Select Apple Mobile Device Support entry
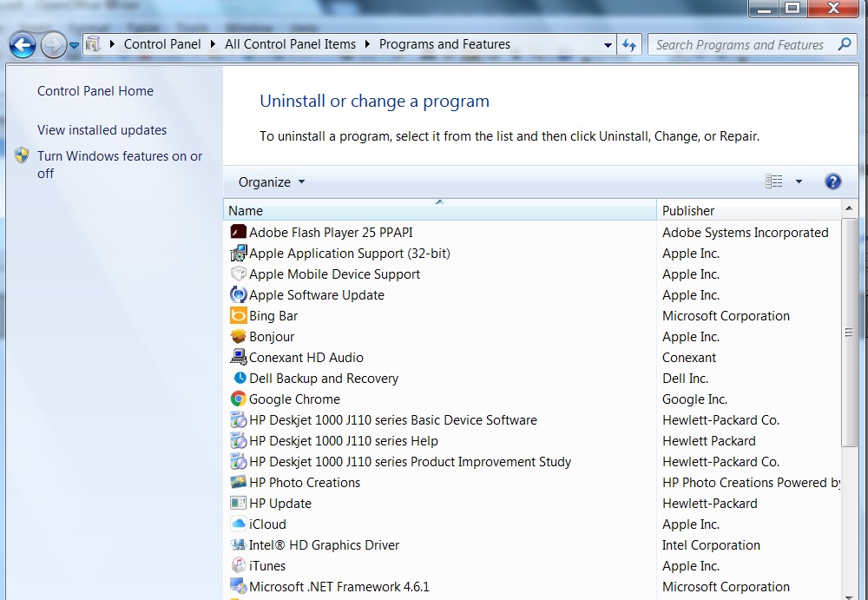Image resolution: width=868 pixels, height=600 pixels. coord(334,274)
